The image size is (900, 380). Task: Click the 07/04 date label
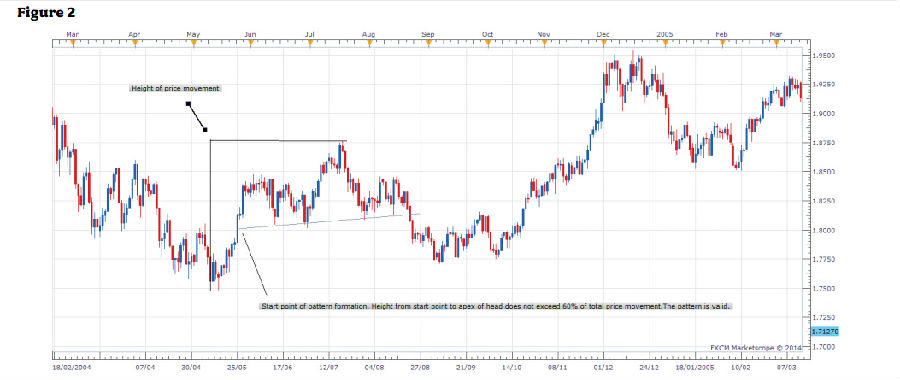[x=146, y=366]
